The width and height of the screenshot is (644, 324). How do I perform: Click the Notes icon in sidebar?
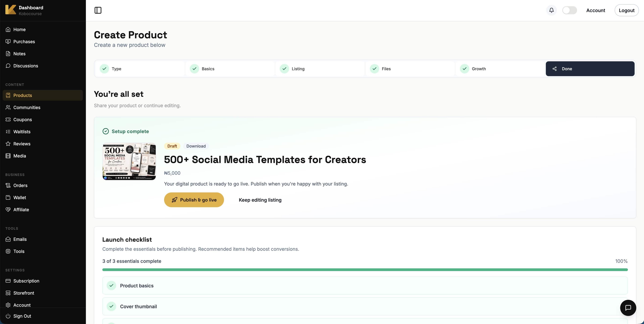[x=8, y=54]
